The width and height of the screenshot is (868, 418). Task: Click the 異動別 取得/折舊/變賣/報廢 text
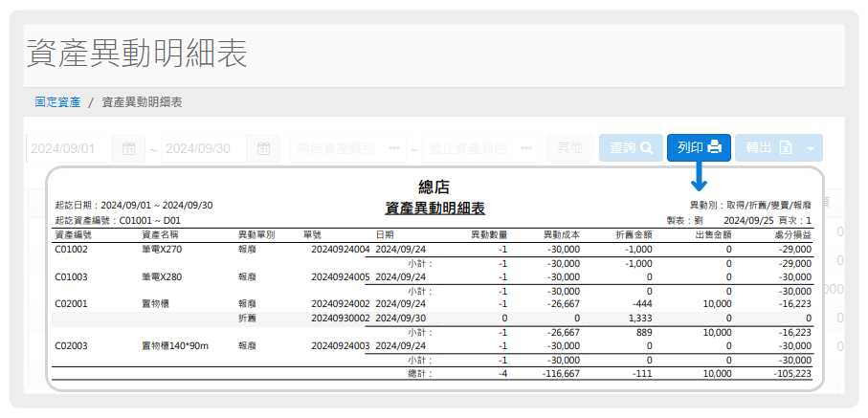pyautogui.click(x=750, y=205)
